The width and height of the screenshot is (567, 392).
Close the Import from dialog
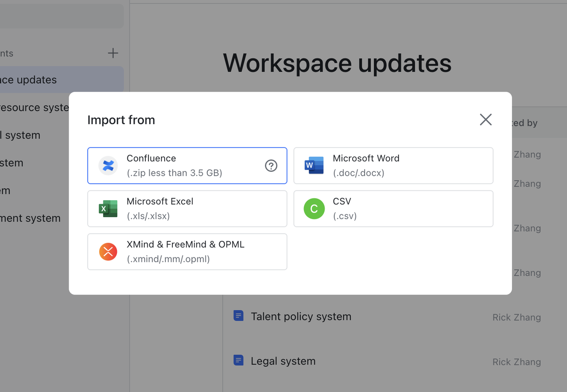coord(485,120)
